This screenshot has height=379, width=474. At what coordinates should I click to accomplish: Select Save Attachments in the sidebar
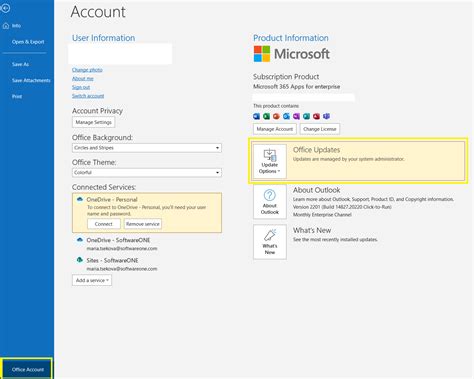point(31,80)
